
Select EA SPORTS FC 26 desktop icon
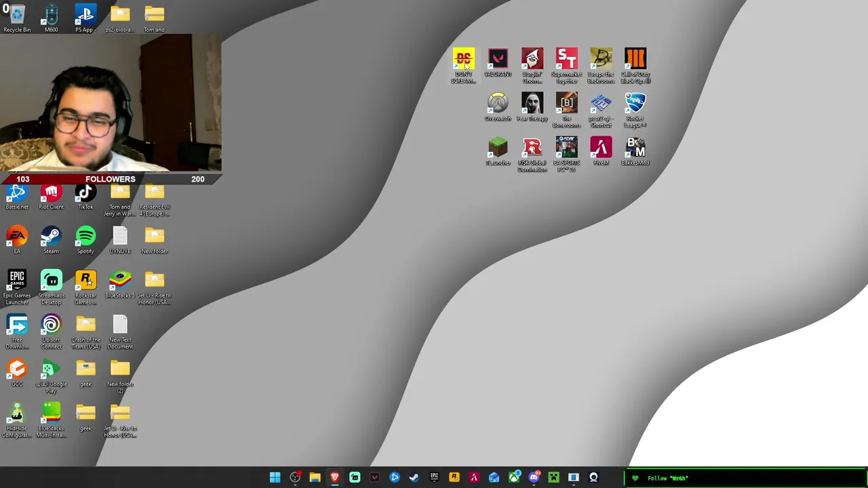pos(567,155)
